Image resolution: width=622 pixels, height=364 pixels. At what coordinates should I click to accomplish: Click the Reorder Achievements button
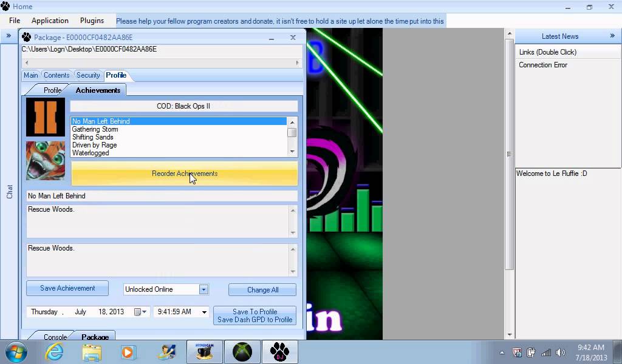[x=185, y=174]
